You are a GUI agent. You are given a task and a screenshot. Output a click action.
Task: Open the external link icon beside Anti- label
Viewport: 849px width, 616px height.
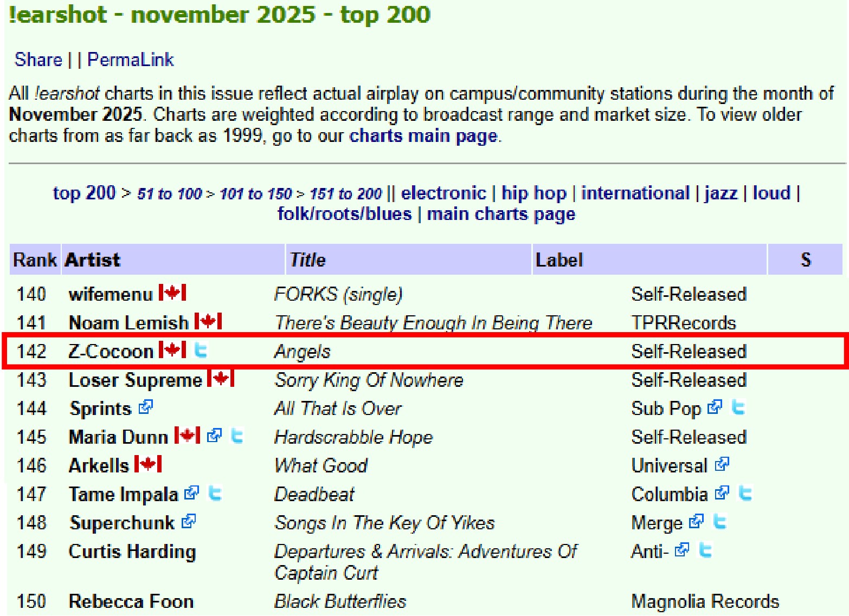point(682,551)
